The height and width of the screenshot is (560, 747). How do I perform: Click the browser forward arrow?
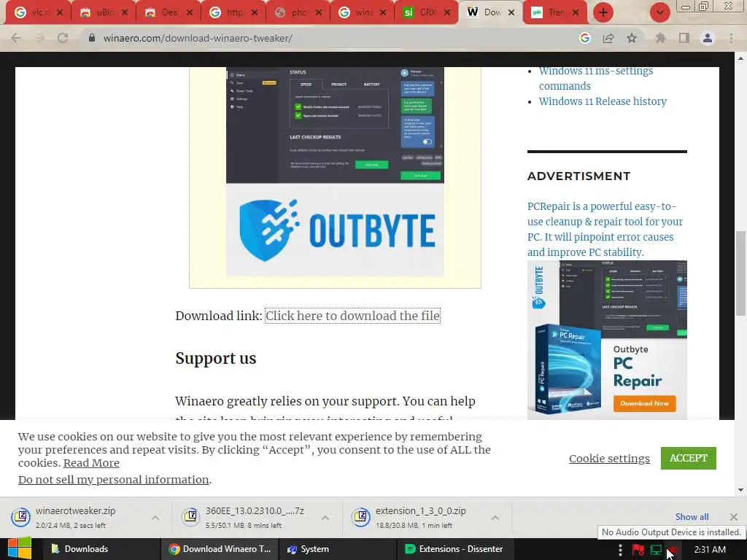tap(39, 38)
